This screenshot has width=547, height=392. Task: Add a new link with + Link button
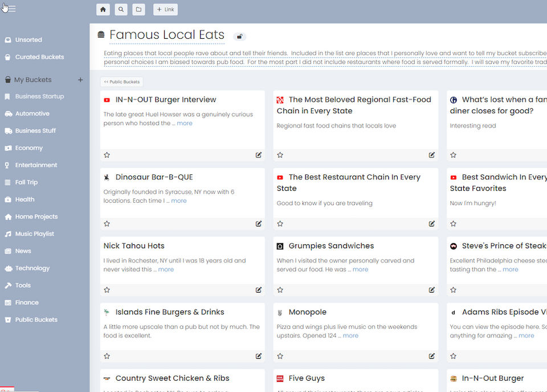coord(165,10)
